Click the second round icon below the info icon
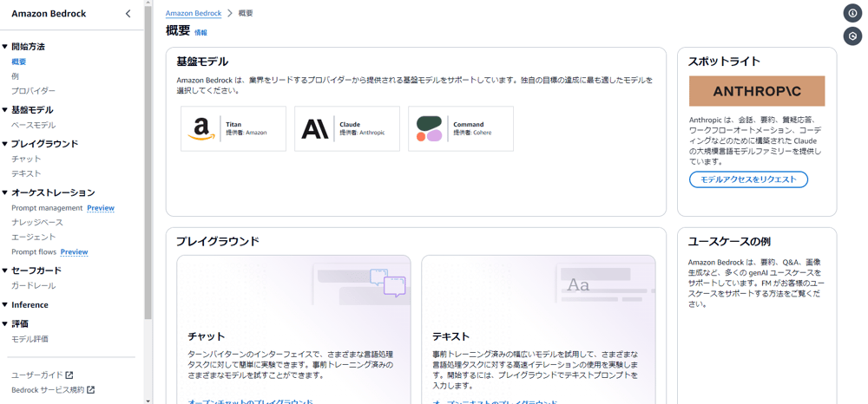868x404 pixels. (852, 36)
